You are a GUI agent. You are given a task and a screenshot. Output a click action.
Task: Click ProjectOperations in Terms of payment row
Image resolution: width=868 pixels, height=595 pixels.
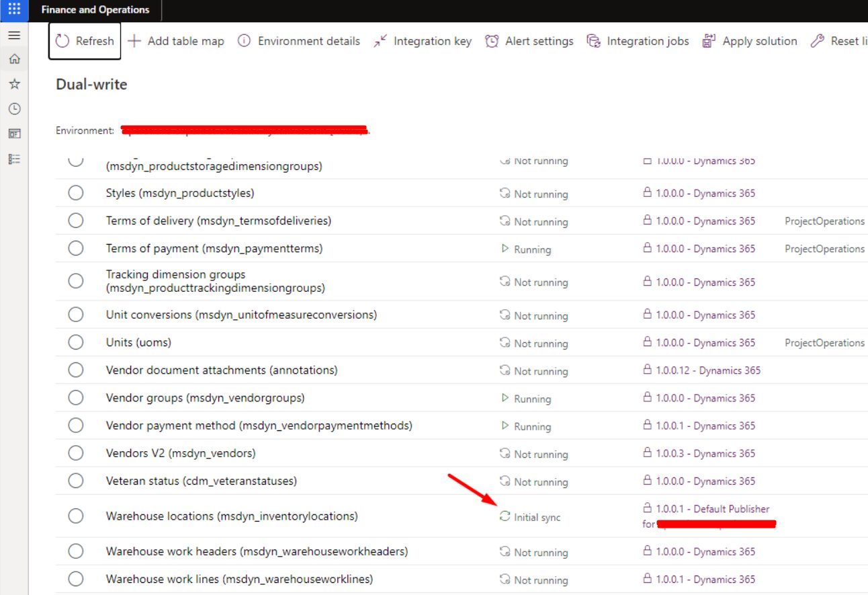[825, 249]
